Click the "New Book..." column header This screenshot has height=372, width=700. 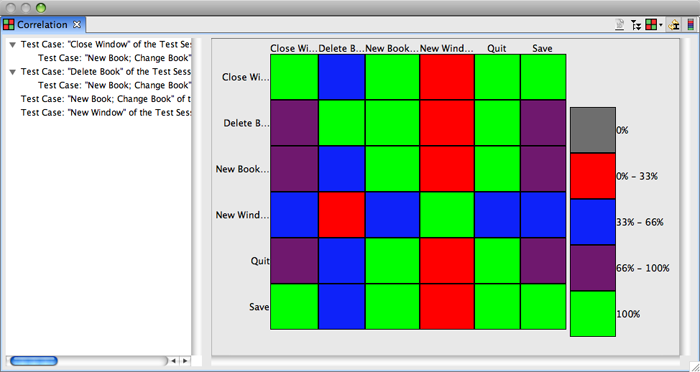tap(392, 48)
